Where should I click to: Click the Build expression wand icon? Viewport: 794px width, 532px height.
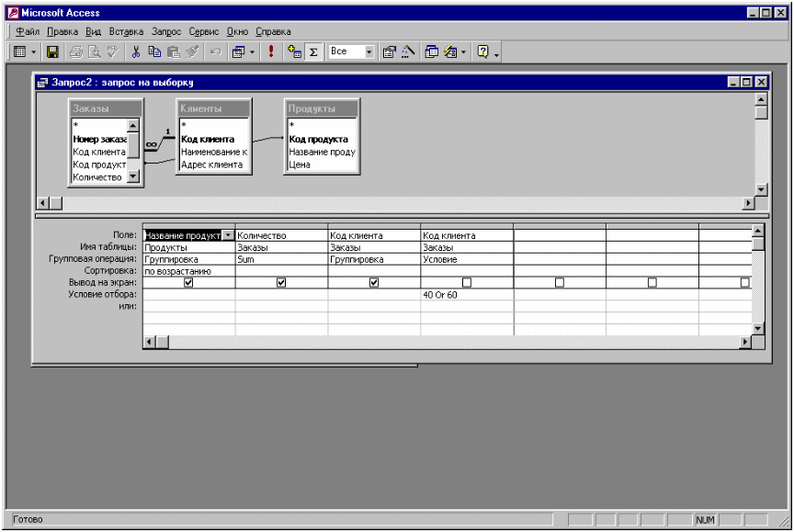click(408, 52)
